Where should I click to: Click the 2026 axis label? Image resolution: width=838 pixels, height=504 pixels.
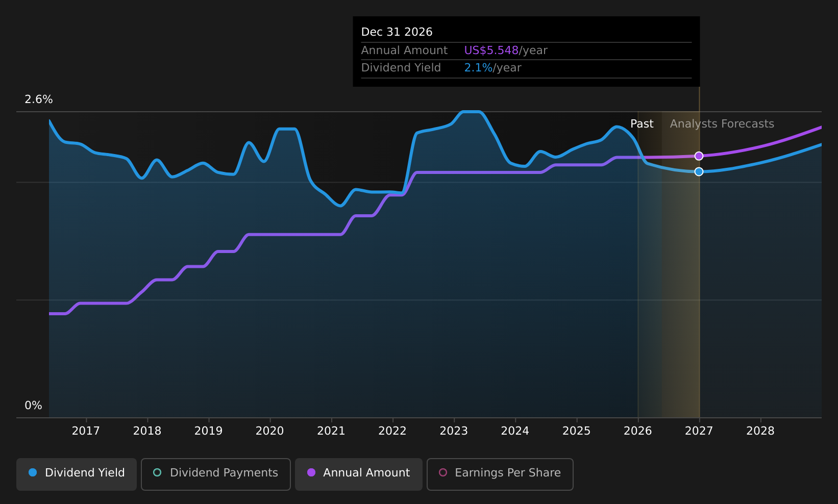click(638, 431)
